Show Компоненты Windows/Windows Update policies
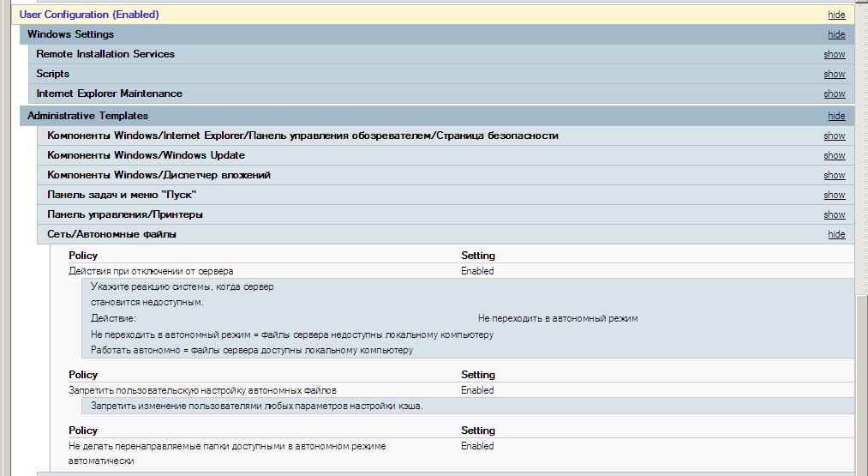This screenshot has height=476, width=868. (835, 156)
